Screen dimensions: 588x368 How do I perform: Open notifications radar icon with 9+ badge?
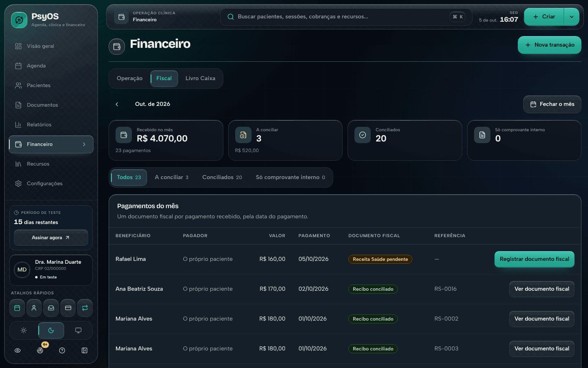coord(40,350)
